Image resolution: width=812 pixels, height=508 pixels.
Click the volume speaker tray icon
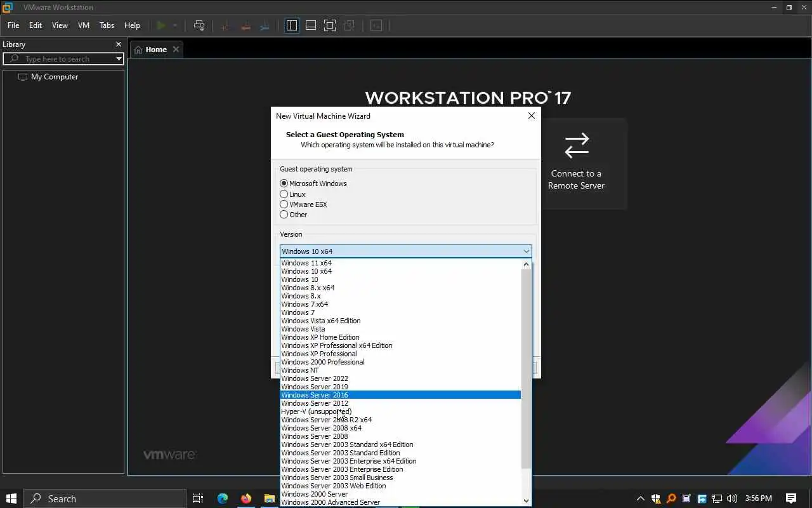732,498
